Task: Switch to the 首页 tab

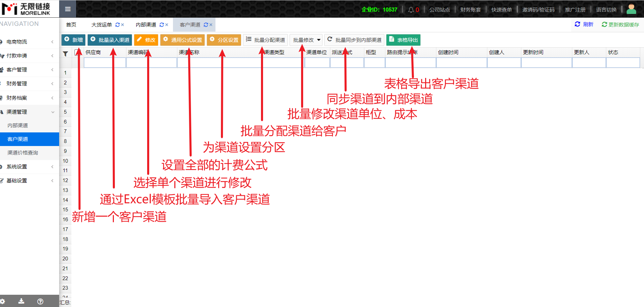Action: coord(71,25)
